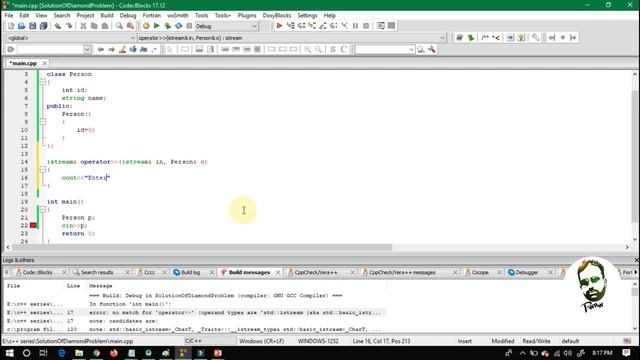Click the Paste toolbar icon

coord(105,26)
